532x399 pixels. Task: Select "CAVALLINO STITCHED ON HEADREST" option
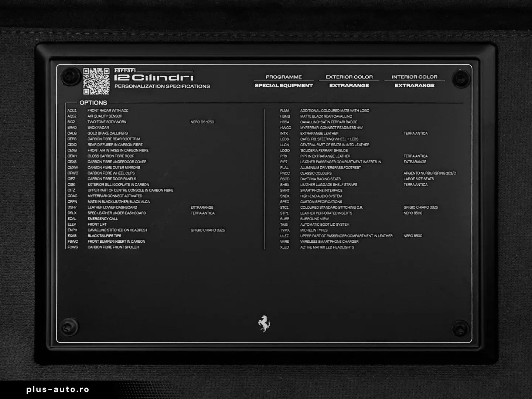[117, 230]
